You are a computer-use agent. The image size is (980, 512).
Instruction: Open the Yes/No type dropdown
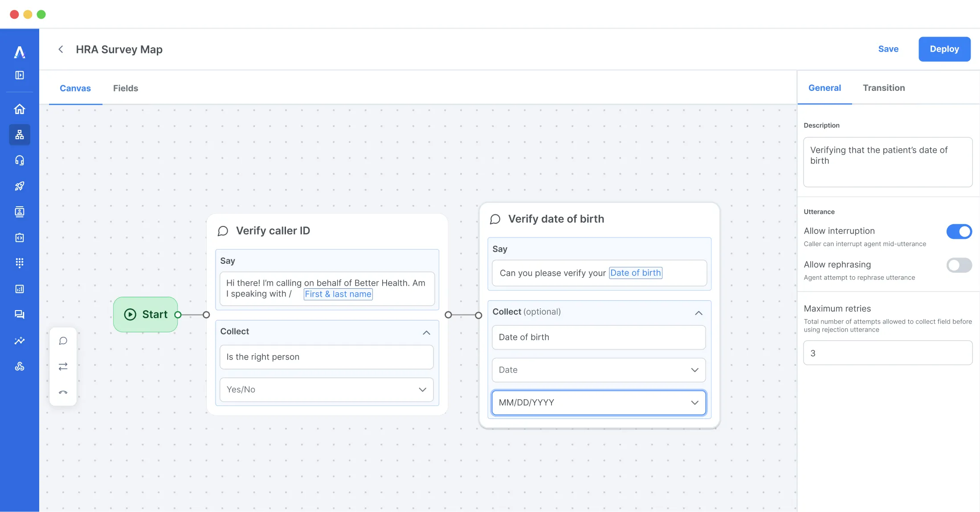(x=326, y=389)
